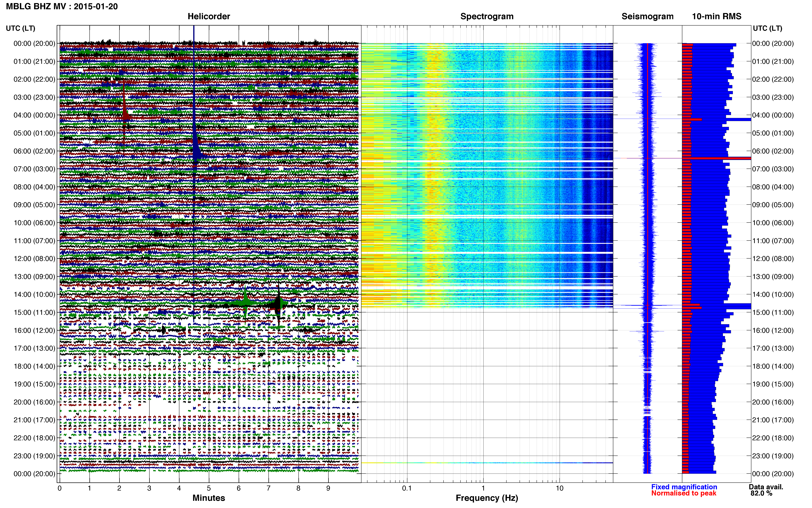Click the right '13:00 (09:00)' time label
This screenshot has height=508, width=812.
(773, 277)
